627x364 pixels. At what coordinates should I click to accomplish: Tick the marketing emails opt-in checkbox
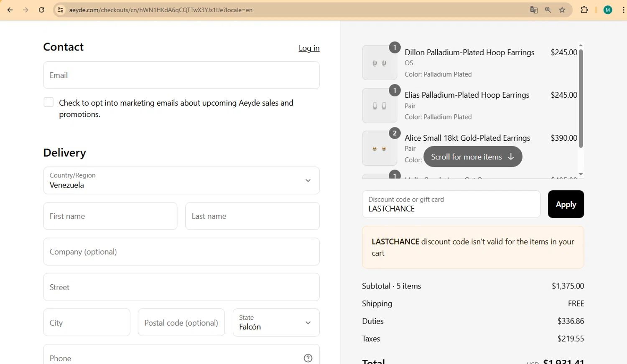[48, 102]
